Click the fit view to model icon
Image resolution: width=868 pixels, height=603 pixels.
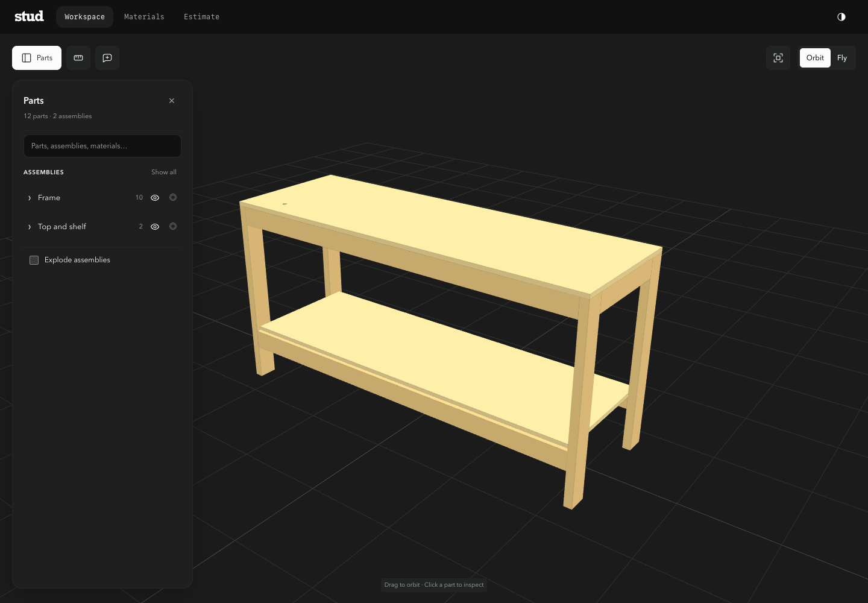(778, 58)
